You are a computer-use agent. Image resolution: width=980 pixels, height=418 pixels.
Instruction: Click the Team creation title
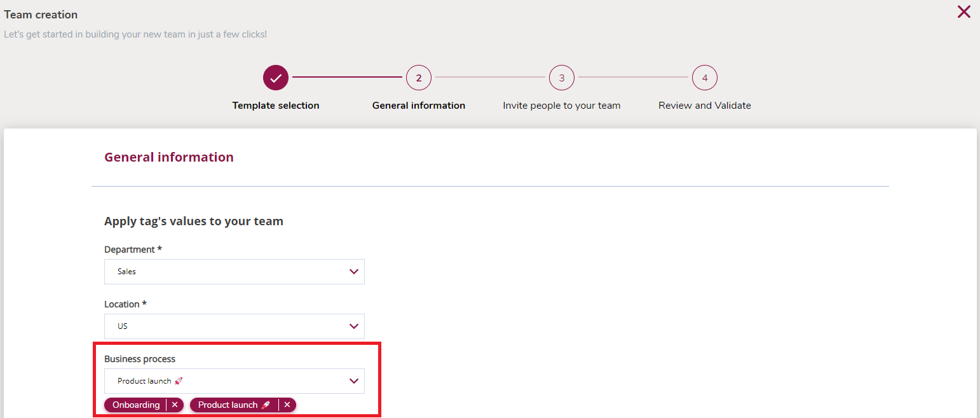(41, 15)
